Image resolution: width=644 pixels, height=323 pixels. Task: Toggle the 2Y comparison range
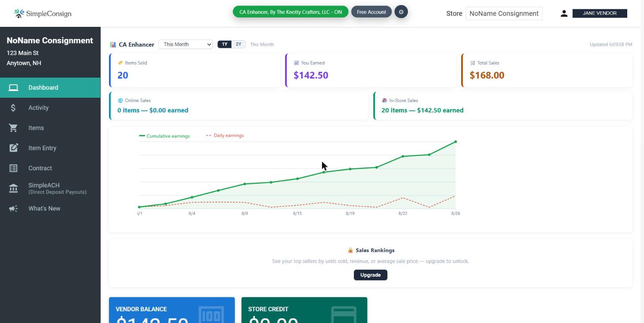[x=239, y=44]
